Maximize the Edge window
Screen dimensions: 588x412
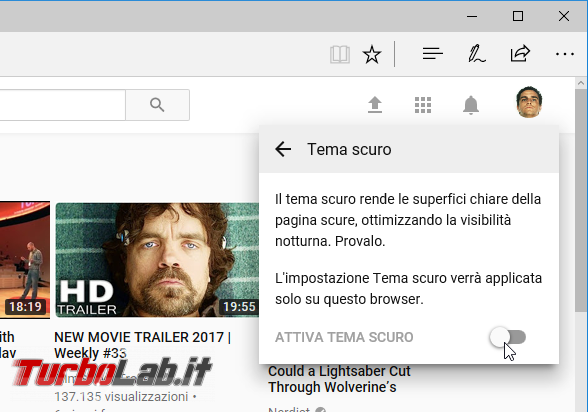[x=518, y=16]
